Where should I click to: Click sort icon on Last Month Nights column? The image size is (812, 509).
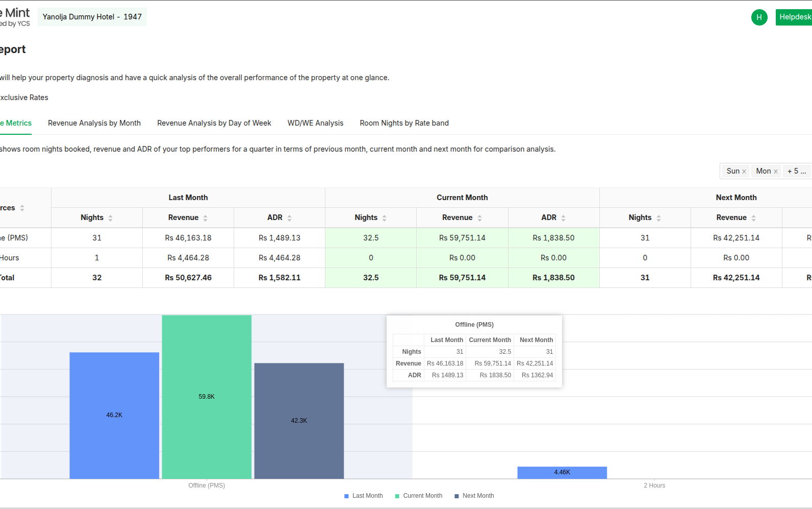click(110, 218)
